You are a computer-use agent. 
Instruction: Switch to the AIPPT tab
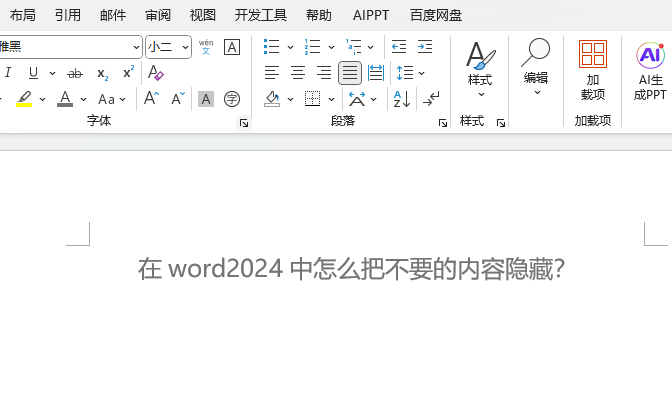(x=371, y=15)
